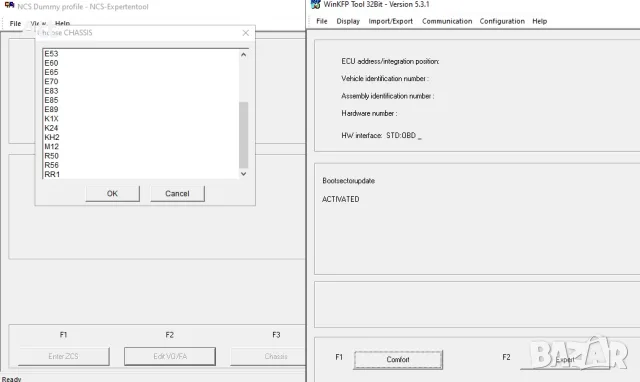Click the Chassis F3 button
The image size is (640, 382).
click(268, 356)
